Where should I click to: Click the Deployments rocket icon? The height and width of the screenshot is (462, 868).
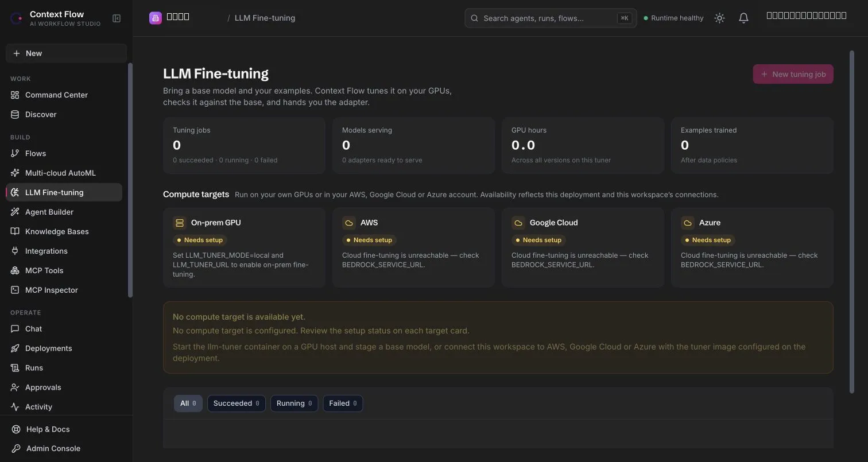[15, 348]
